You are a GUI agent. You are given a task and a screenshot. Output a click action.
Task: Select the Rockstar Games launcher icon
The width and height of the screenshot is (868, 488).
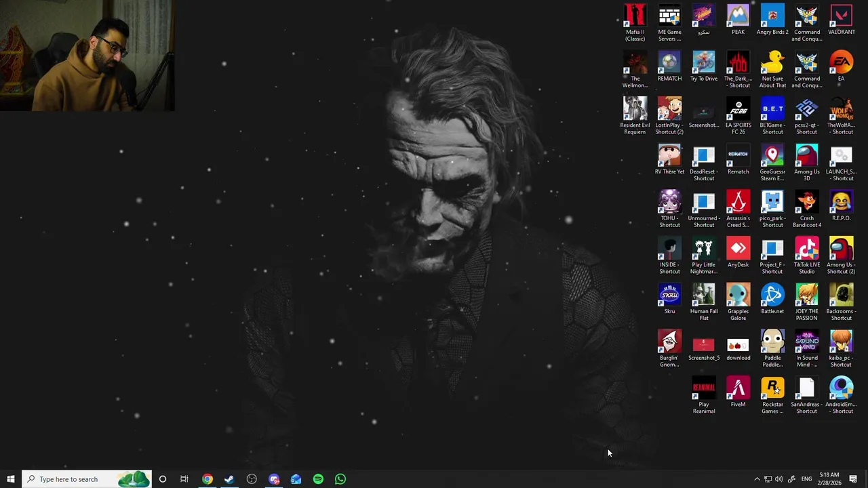[772, 394]
